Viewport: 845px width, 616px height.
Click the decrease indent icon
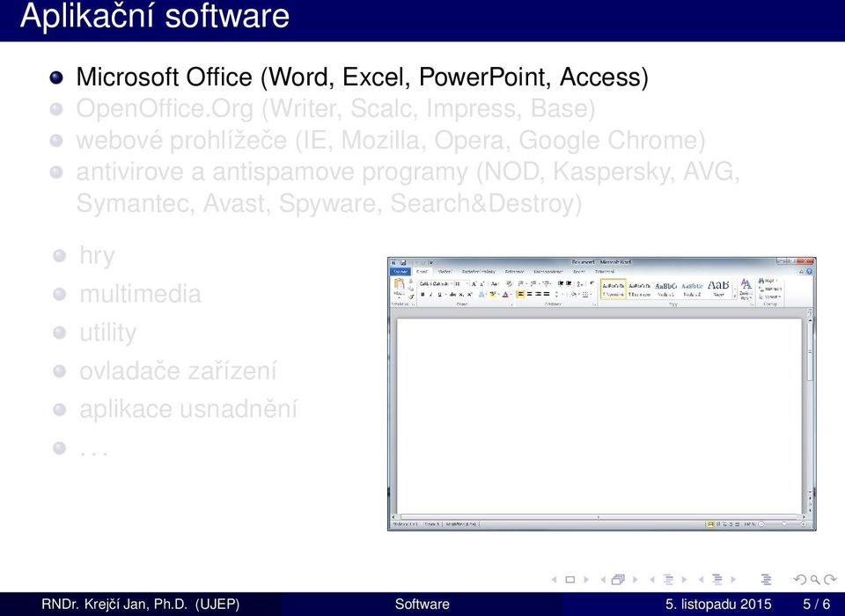[561, 283]
